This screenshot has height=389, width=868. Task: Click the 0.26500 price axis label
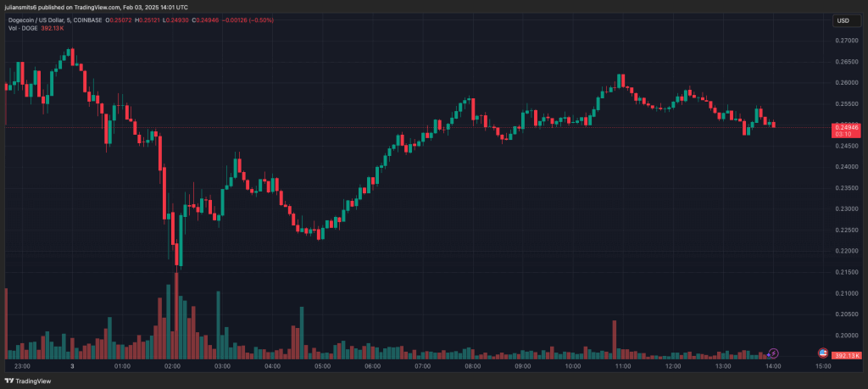coord(845,62)
